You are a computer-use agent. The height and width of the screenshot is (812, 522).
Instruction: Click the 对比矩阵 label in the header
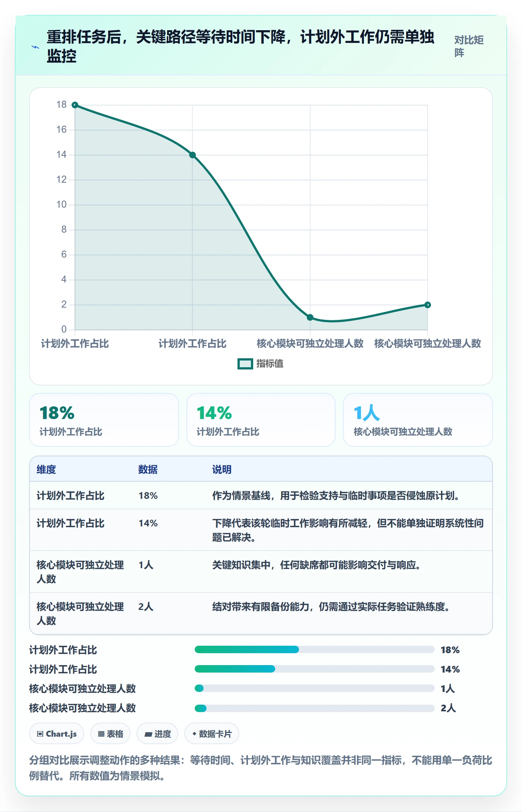coord(469,46)
